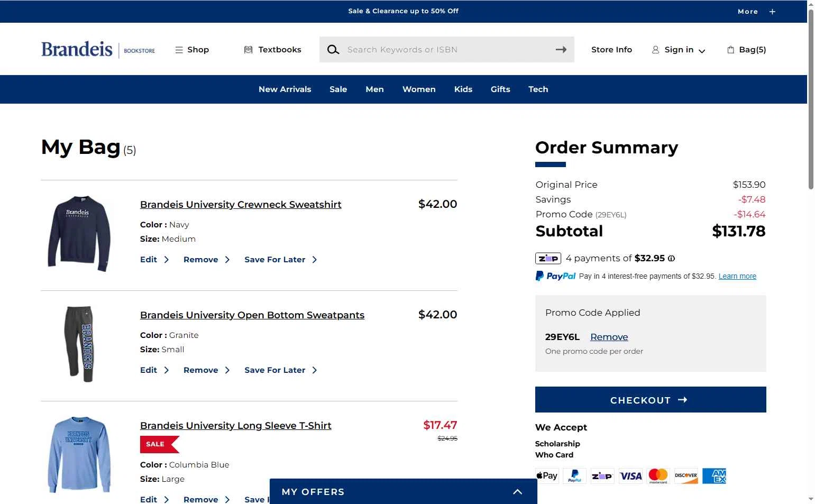Expand the More plus icon in top banner
This screenshot has width=815, height=504.
772,12
